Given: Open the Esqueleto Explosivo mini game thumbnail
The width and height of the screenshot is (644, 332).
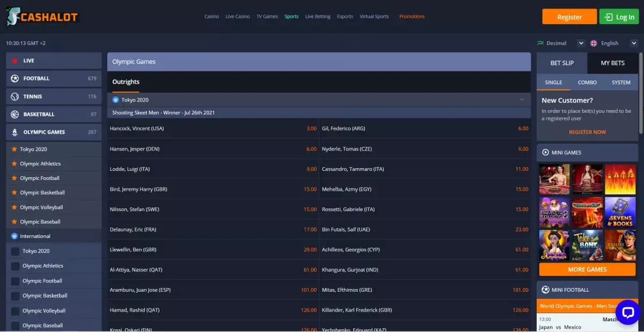Looking at the screenshot, I should click(554, 212).
